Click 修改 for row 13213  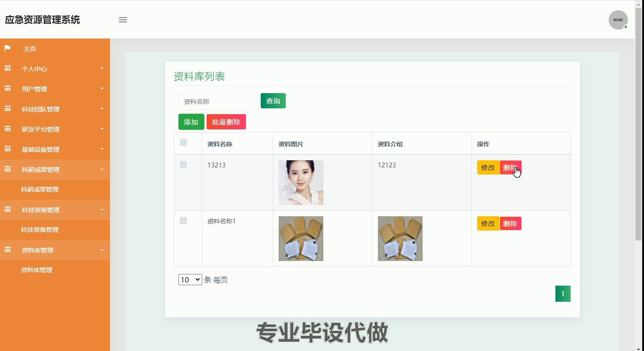click(x=488, y=167)
